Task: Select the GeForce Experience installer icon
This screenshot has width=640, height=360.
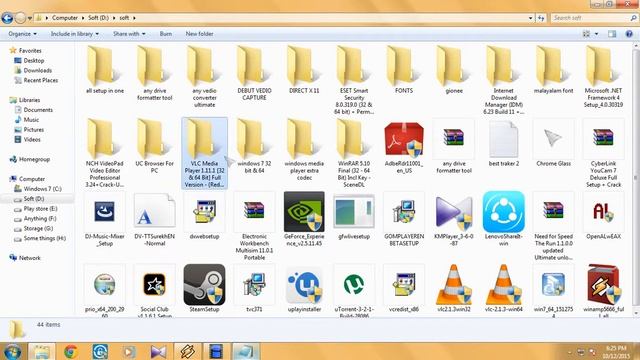Action: 304,211
